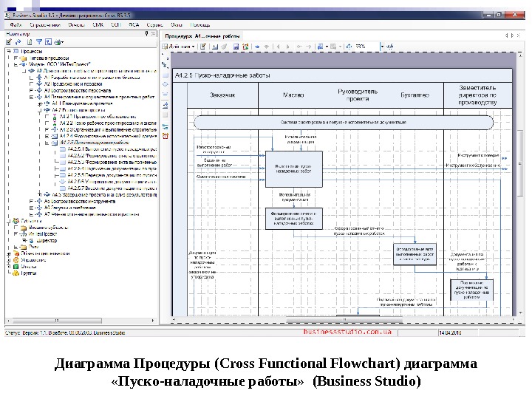
Task: Select the A7 process tree item
Action: 92,214
